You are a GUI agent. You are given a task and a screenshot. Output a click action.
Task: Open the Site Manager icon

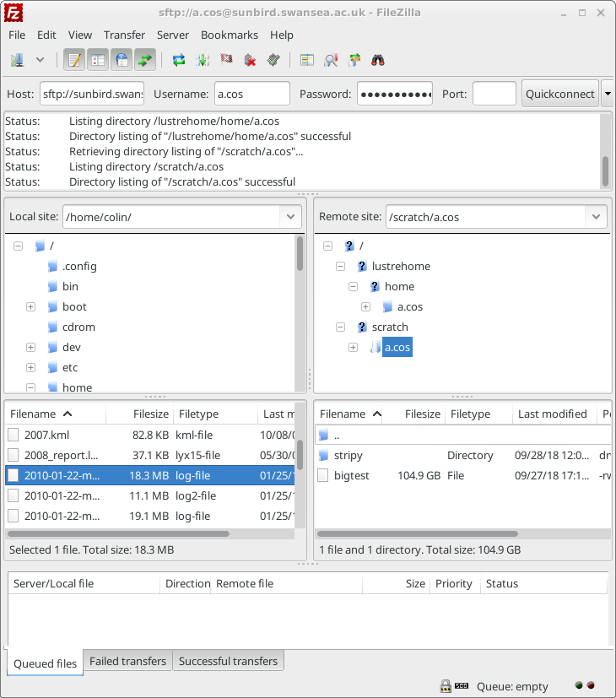[x=18, y=60]
